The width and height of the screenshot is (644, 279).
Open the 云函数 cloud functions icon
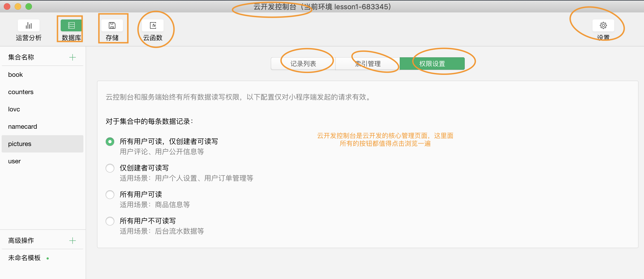tap(153, 26)
